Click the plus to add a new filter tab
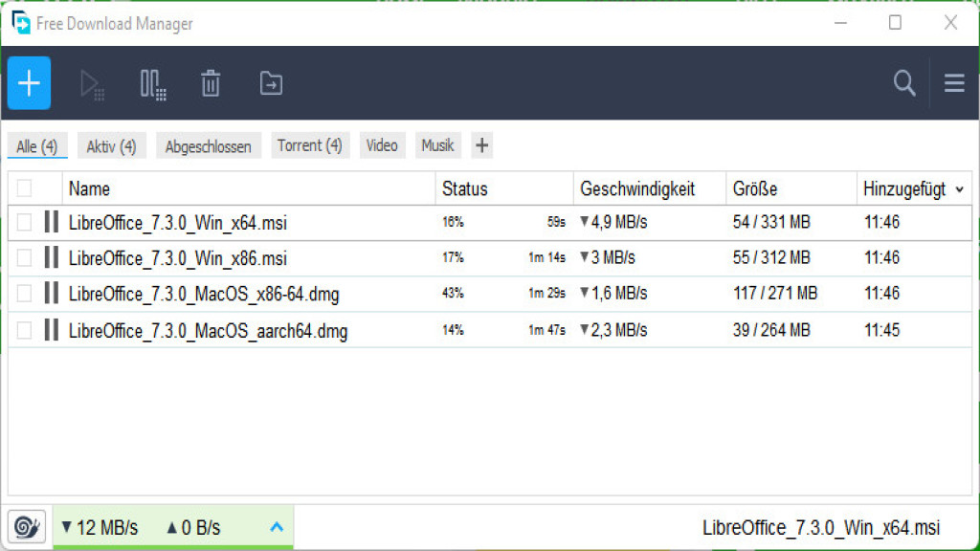This screenshot has width=980, height=551. 481,144
